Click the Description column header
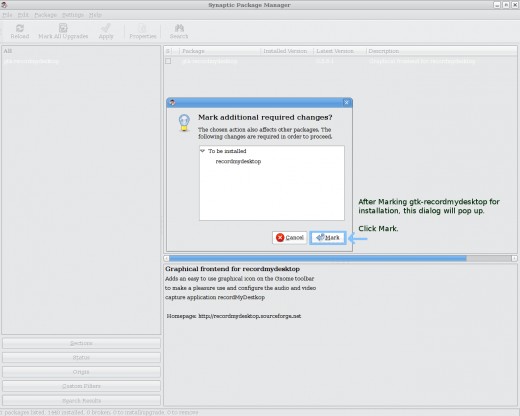520x416 pixels. click(442, 51)
